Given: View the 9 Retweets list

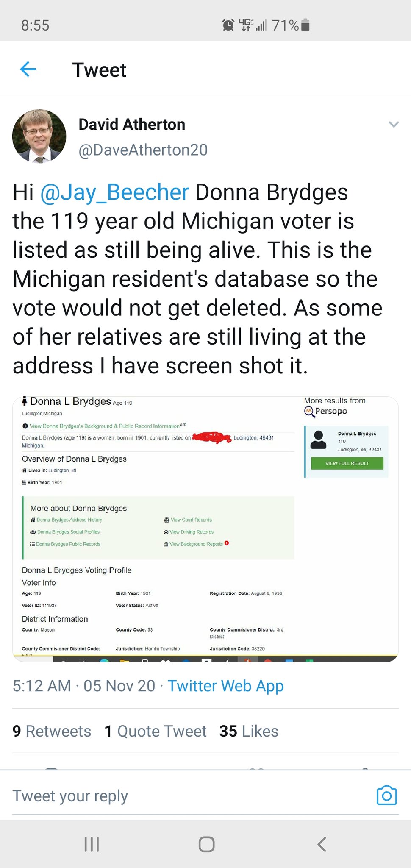Looking at the screenshot, I should (x=52, y=731).
